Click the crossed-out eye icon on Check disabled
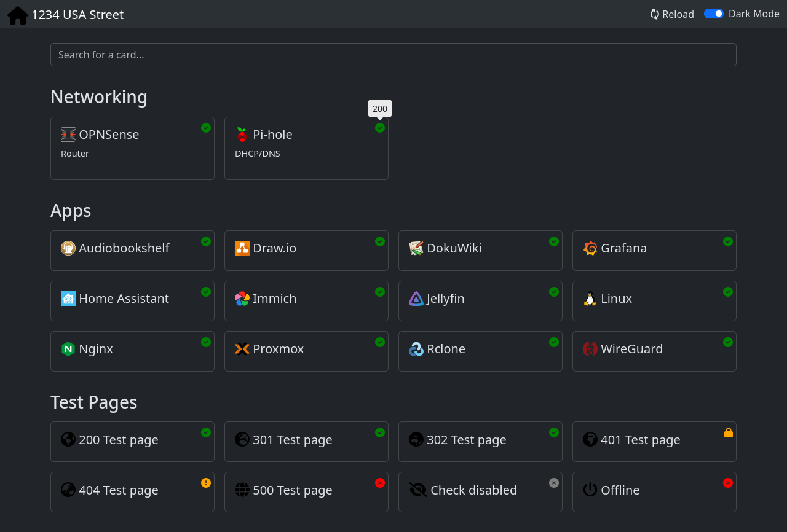 [x=418, y=490]
